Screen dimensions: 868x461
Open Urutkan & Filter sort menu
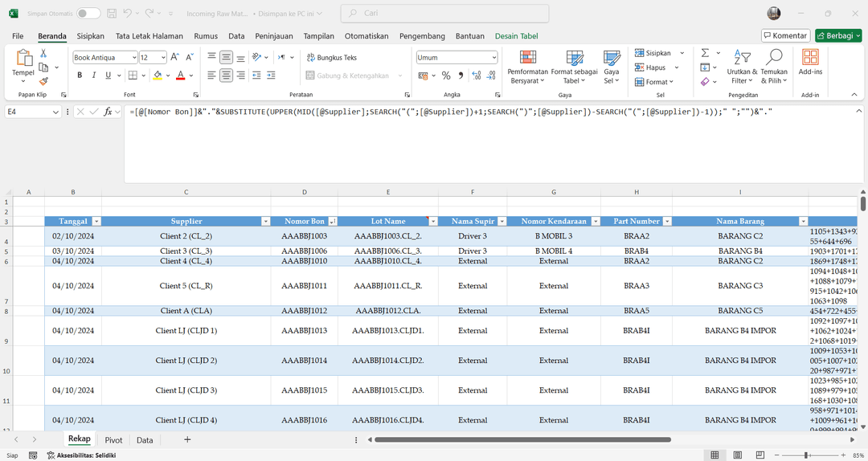click(x=742, y=67)
